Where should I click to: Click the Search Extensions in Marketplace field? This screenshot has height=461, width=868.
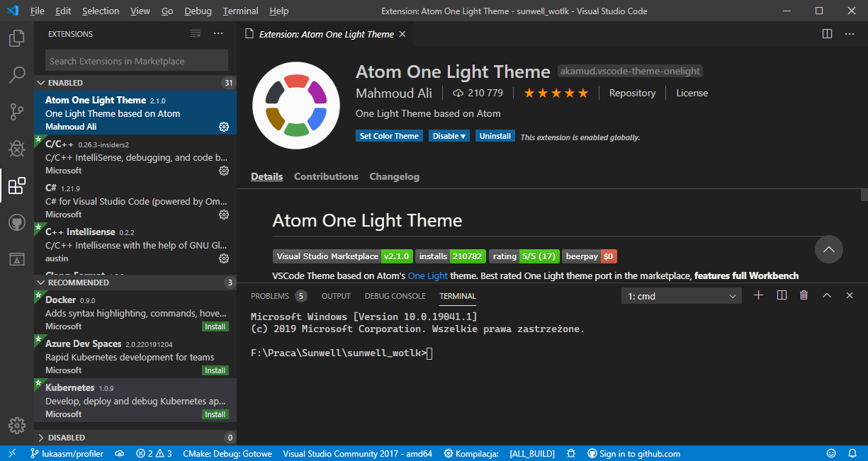click(135, 60)
